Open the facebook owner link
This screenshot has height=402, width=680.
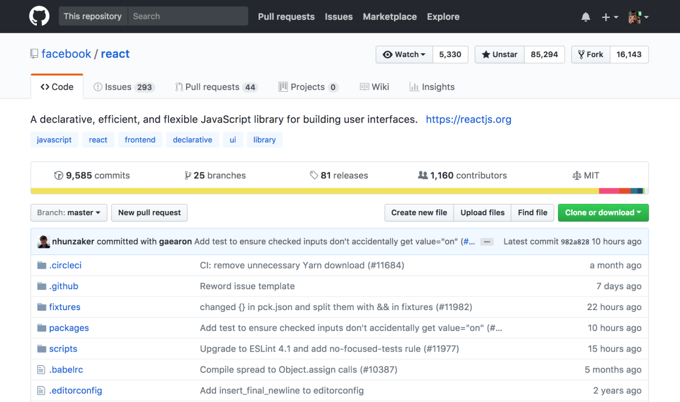tap(66, 54)
